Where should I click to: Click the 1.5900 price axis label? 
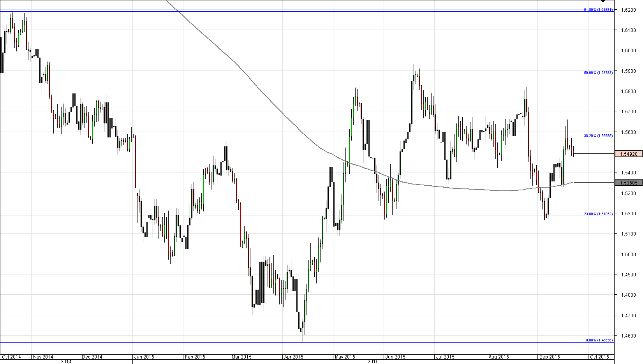coord(628,71)
